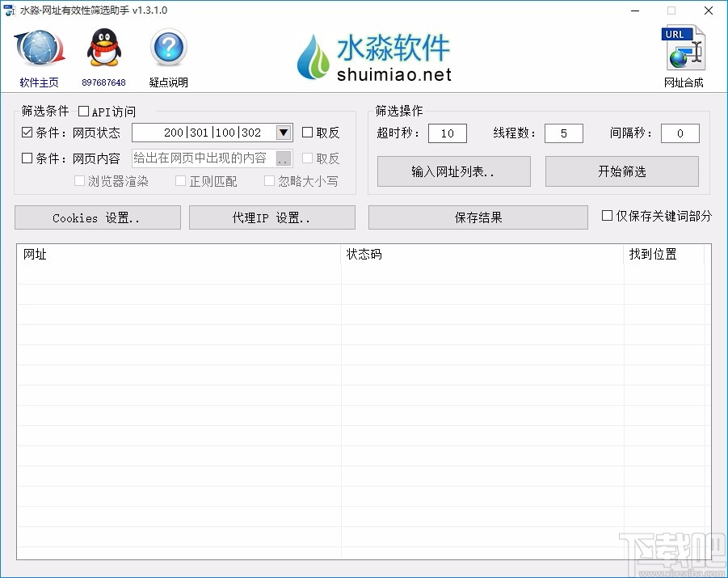Enable the 网页内容 condition checkbox
This screenshot has width=728, height=578.
tap(27, 158)
